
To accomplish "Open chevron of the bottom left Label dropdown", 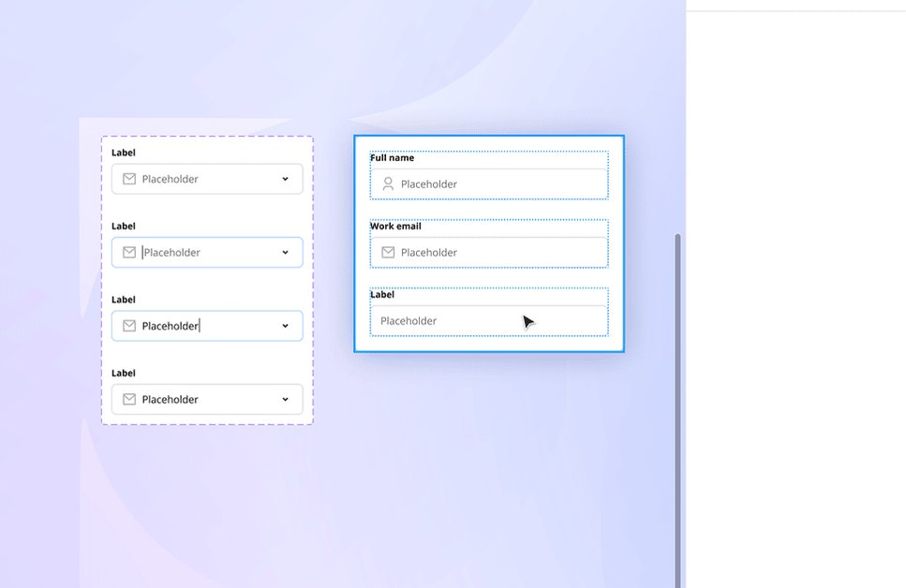I will click(x=285, y=399).
